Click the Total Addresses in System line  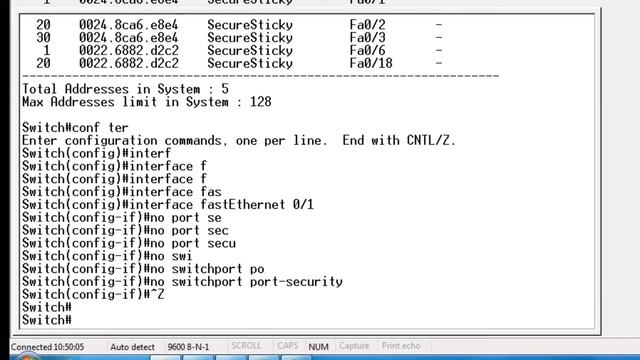[125, 89]
